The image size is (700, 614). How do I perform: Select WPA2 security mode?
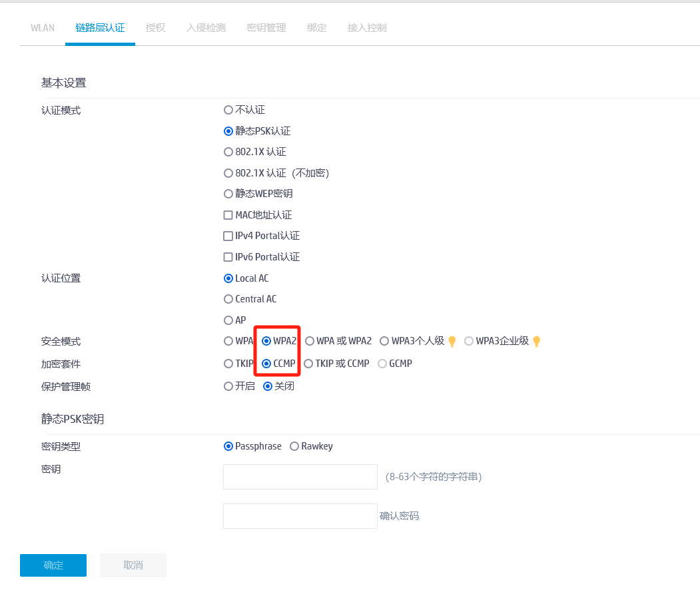266,341
